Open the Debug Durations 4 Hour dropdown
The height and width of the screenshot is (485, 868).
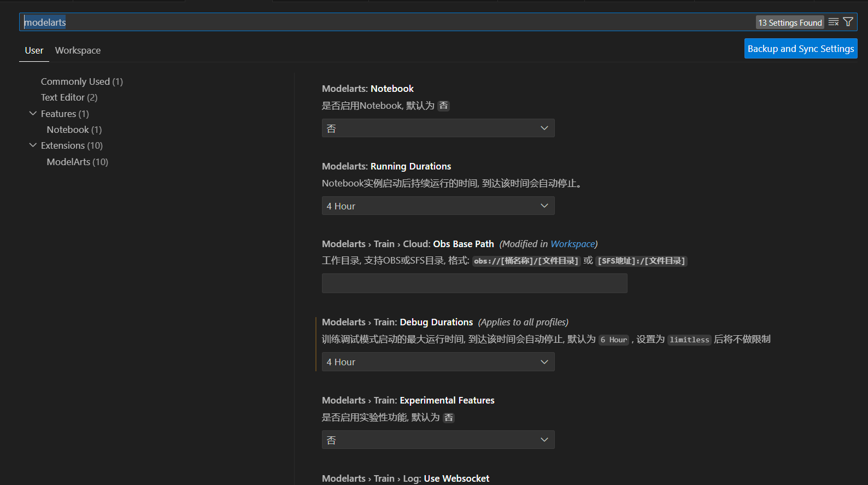(x=438, y=362)
